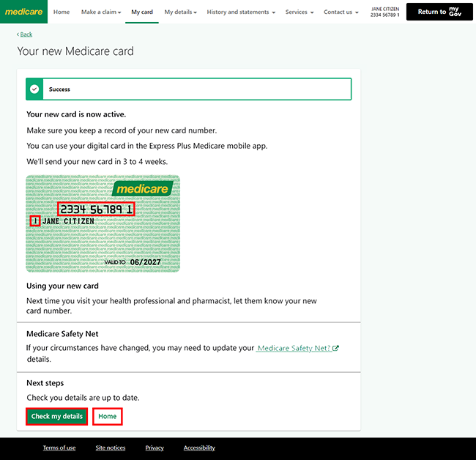476x460 pixels.
Task: Follow the Back link
Action: click(25, 34)
